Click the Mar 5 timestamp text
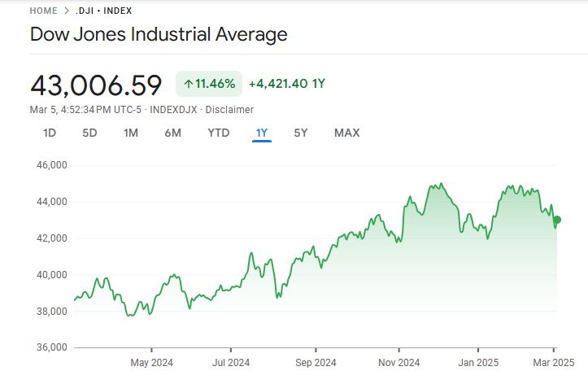The height and width of the screenshot is (384, 588). (x=85, y=110)
